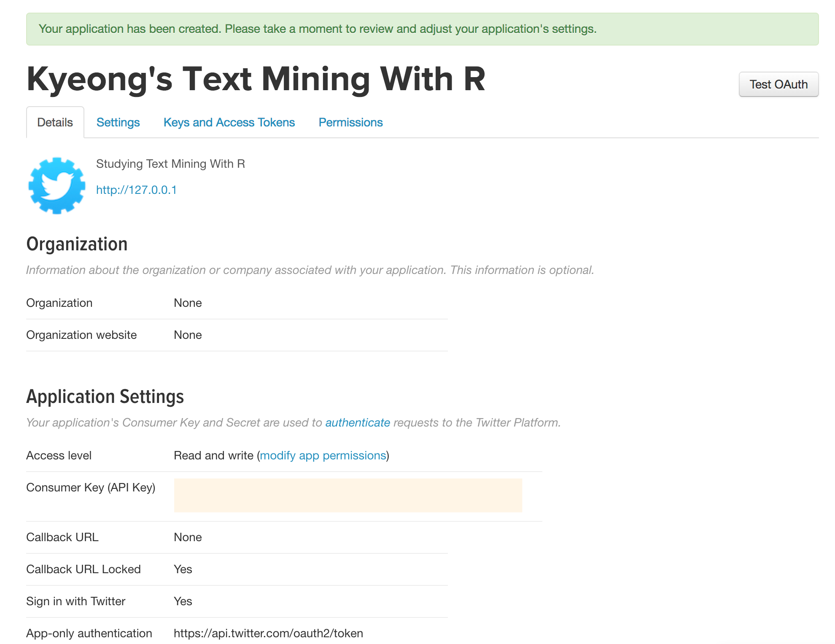Click the redacted Consumer Key field
The width and height of the screenshot is (835, 644).
coord(348,495)
